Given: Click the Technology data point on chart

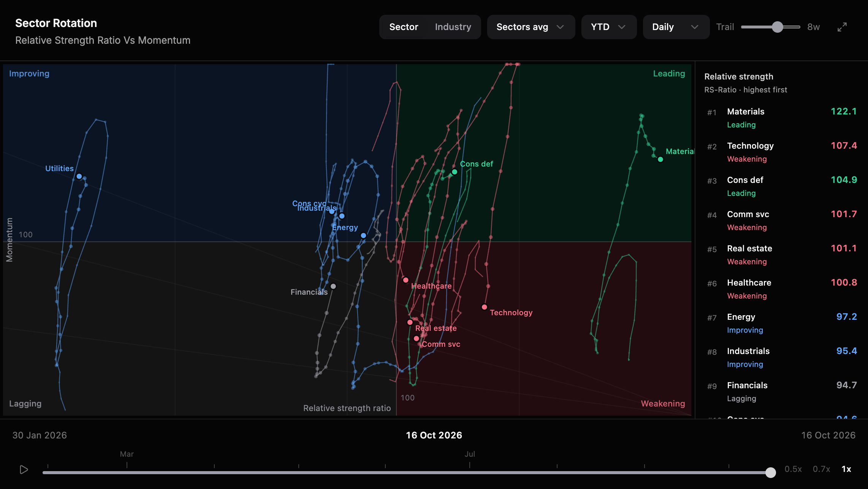Looking at the screenshot, I should pos(484,307).
